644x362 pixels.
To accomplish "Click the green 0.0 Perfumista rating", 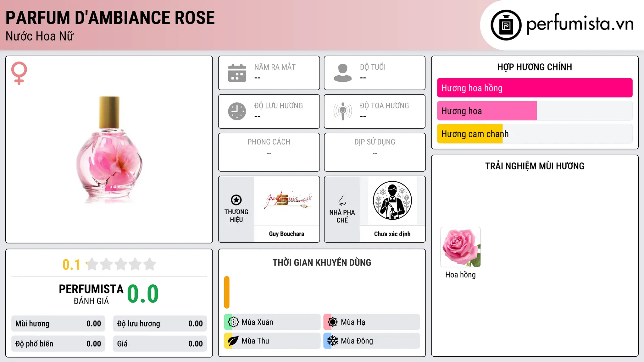I will [x=143, y=294].
